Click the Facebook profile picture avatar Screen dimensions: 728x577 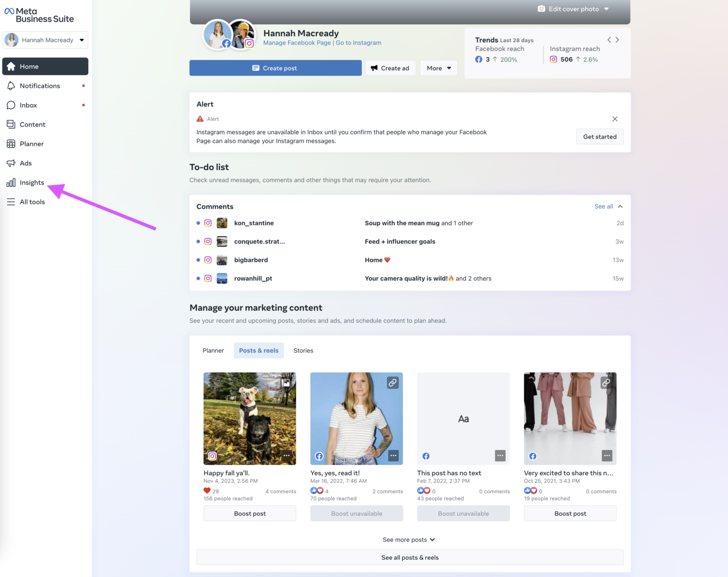click(x=218, y=35)
